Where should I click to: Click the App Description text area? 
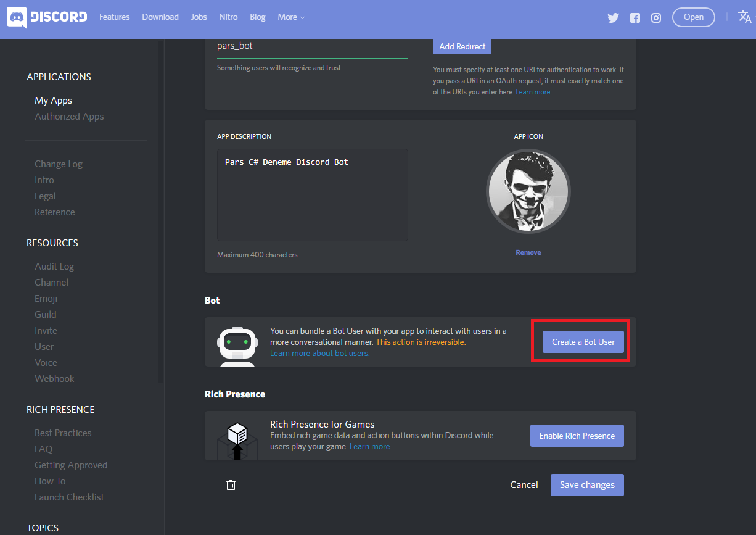pyautogui.click(x=313, y=194)
